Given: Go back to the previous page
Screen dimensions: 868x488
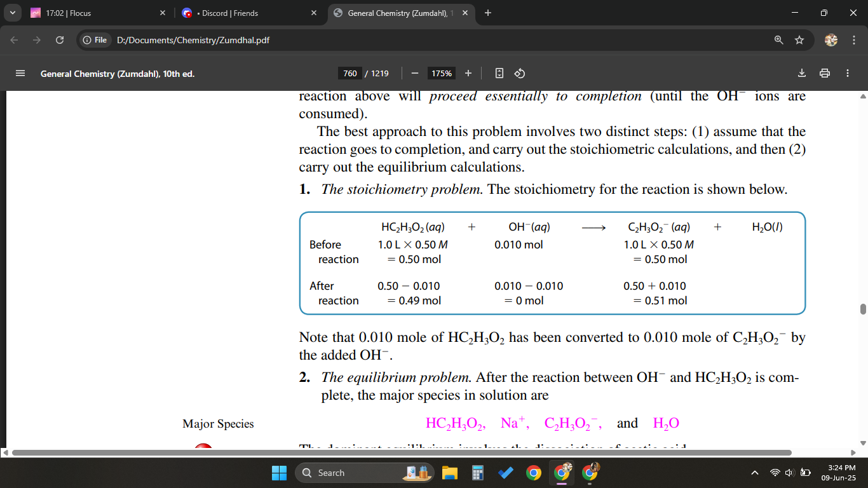Looking at the screenshot, I should pyautogui.click(x=15, y=40).
